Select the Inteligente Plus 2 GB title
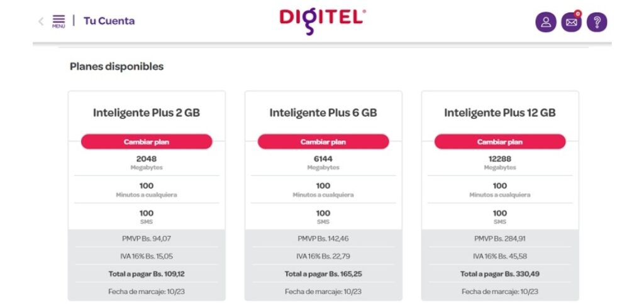 click(147, 113)
